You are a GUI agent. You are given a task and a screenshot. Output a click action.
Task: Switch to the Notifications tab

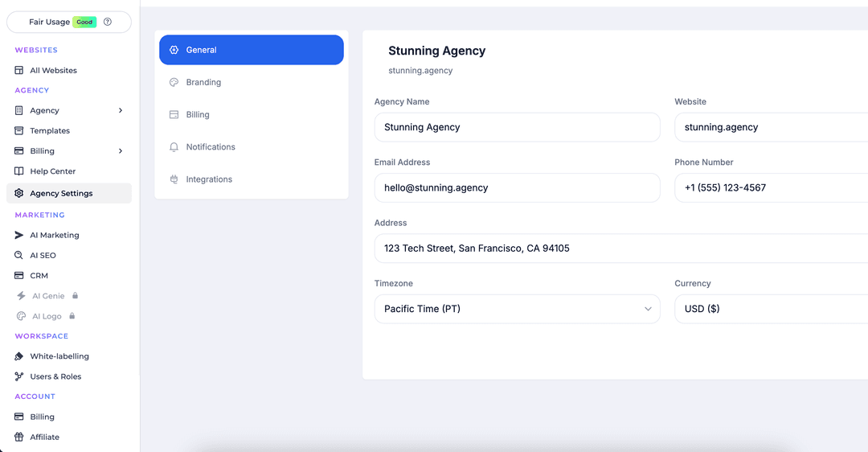tap(252, 147)
